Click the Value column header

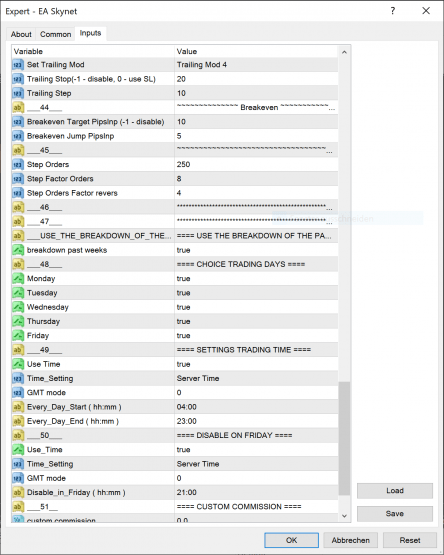click(x=256, y=51)
